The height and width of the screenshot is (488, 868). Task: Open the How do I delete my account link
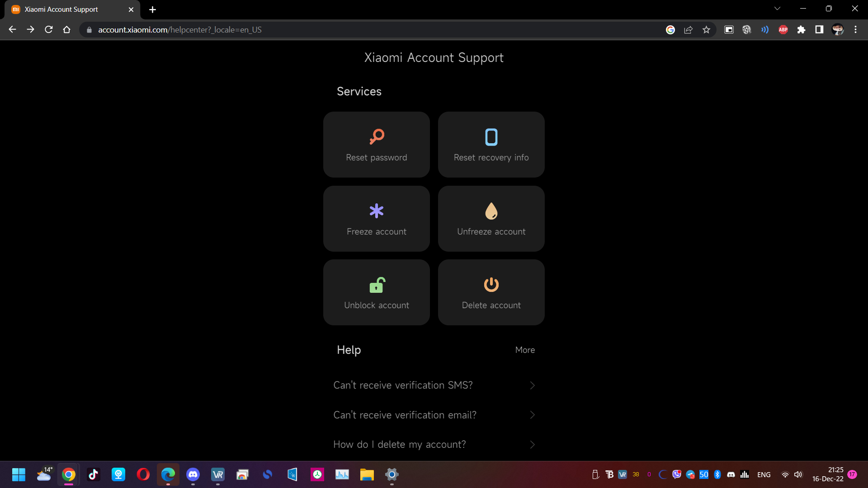coord(399,445)
